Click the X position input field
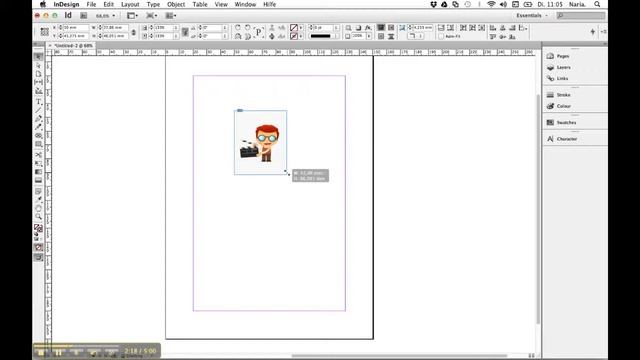Viewport: 640px width, 360px height. pos(76,27)
